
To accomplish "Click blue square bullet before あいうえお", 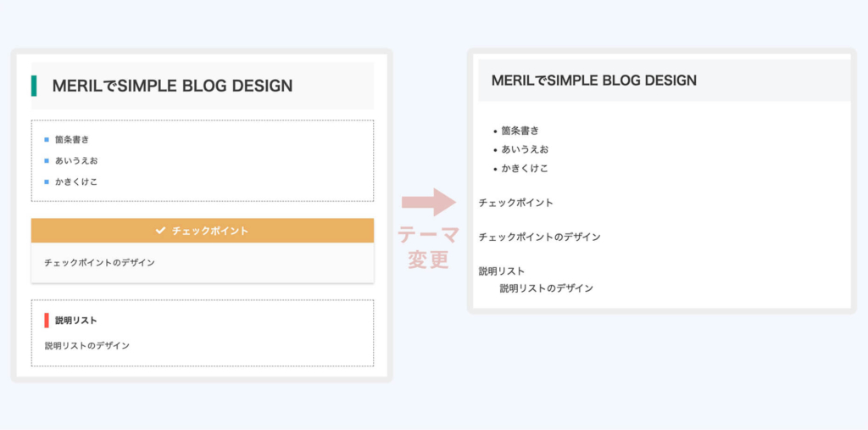I will pyautogui.click(x=47, y=160).
